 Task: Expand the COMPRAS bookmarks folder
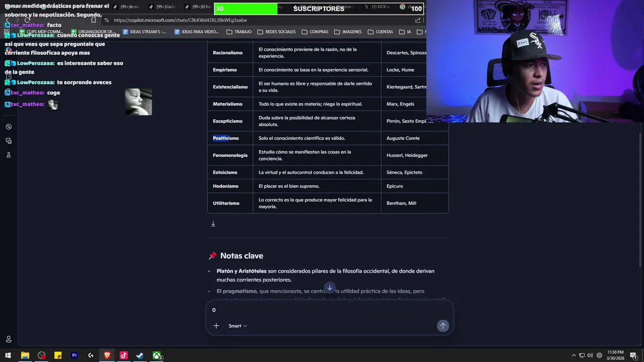pyautogui.click(x=315, y=32)
